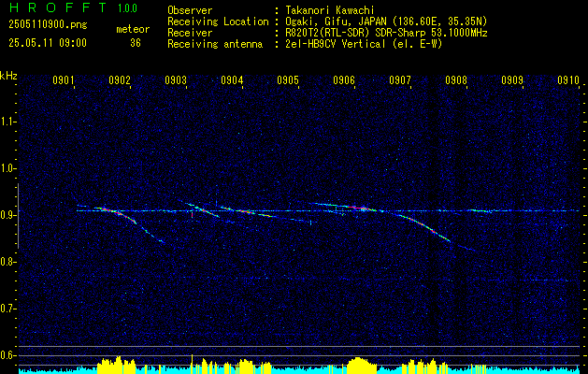588x374 pixels.
Task: Click the 0910 time marker
Action: coord(568,79)
